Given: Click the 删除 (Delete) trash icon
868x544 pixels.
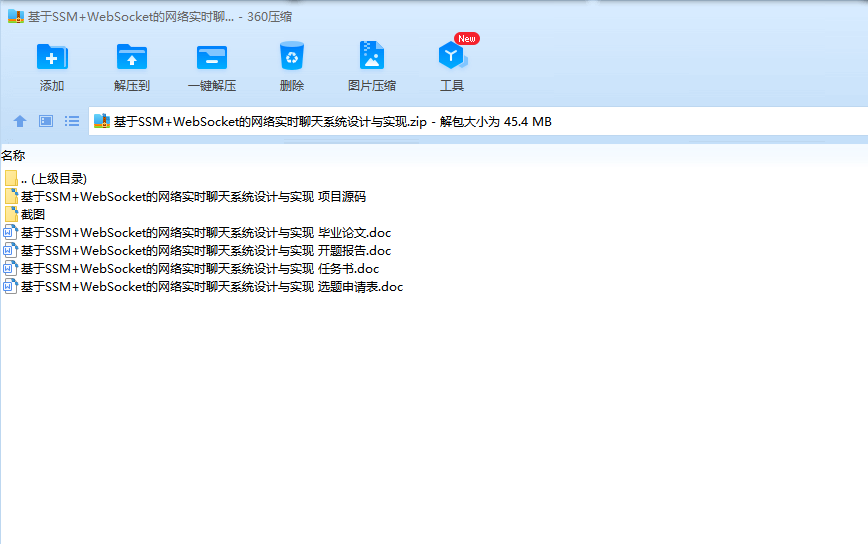Looking at the screenshot, I should point(292,56).
